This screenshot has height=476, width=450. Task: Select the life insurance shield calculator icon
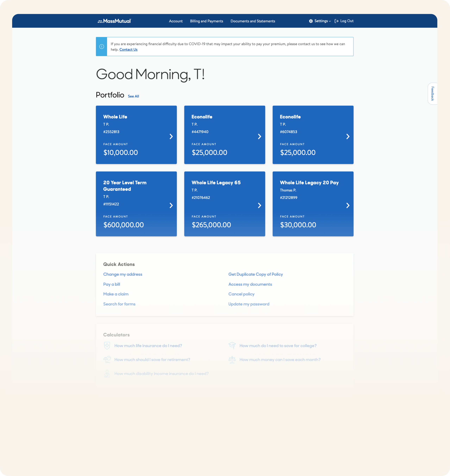coord(107,346)
